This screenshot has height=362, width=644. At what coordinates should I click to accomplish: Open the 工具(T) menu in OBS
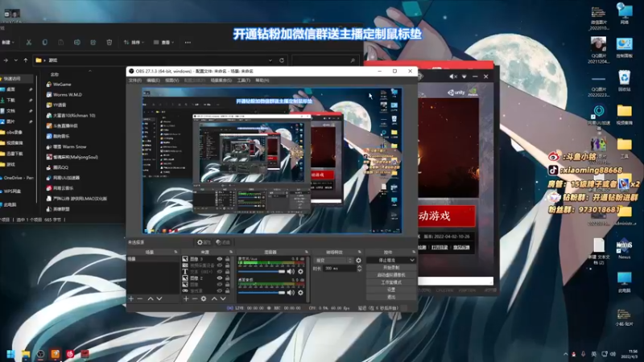click(244, 80)
